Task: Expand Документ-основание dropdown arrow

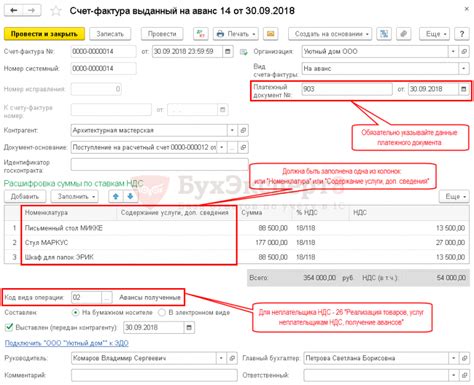Action: (x=222, y=147)
